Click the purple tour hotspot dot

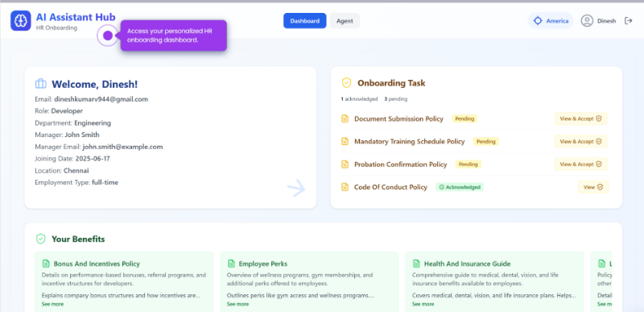click(x=108, y=35)
